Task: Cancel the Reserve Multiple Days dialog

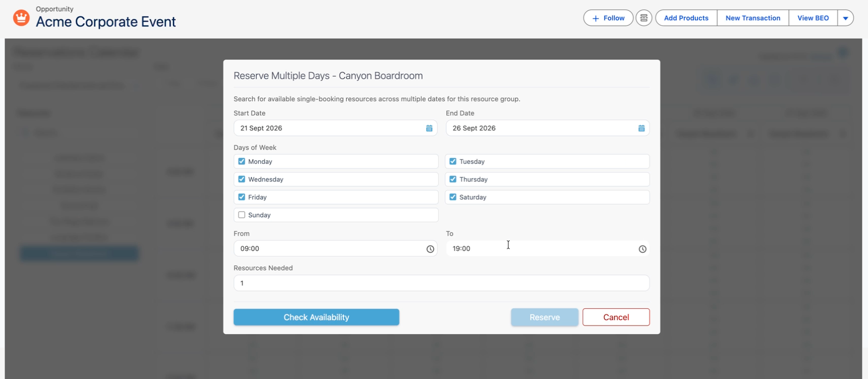Action: coord(616,317)
